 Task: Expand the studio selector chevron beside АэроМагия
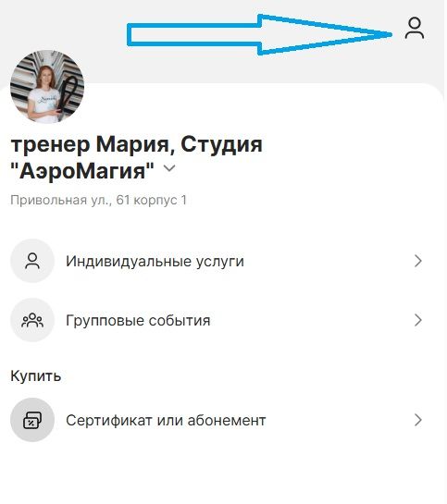click(169, 168)
